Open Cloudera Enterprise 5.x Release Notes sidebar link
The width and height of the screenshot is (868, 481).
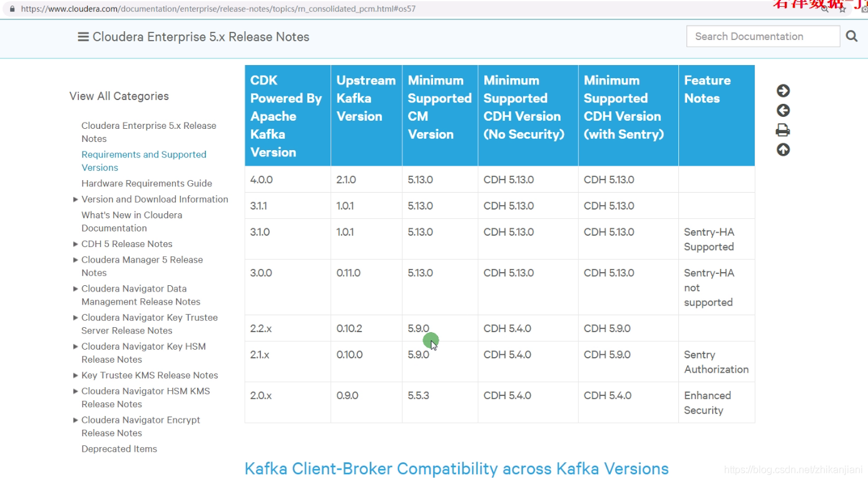click(149, 132)
